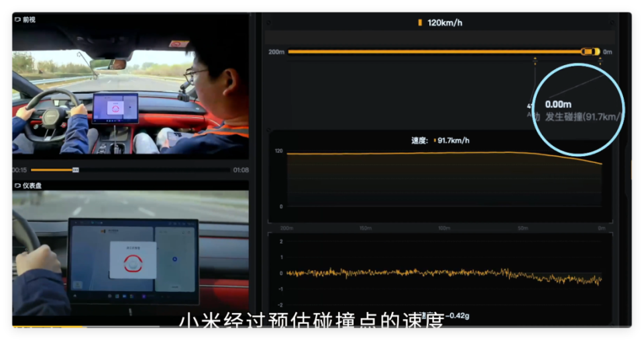Click the orange distance progress track
Screen dimensions: 644x340
click(x=435, y=52)
